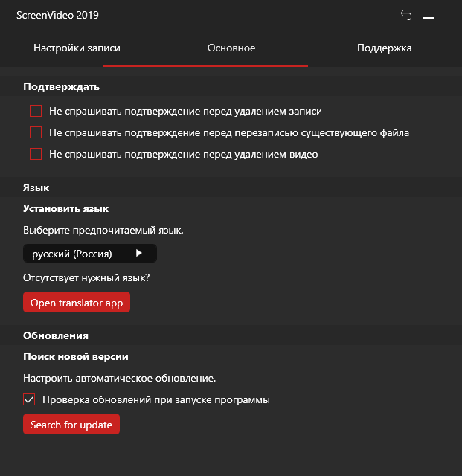
Task: Disable Проверка обновлений при запуске программы
Action: [x=30, y=400]
